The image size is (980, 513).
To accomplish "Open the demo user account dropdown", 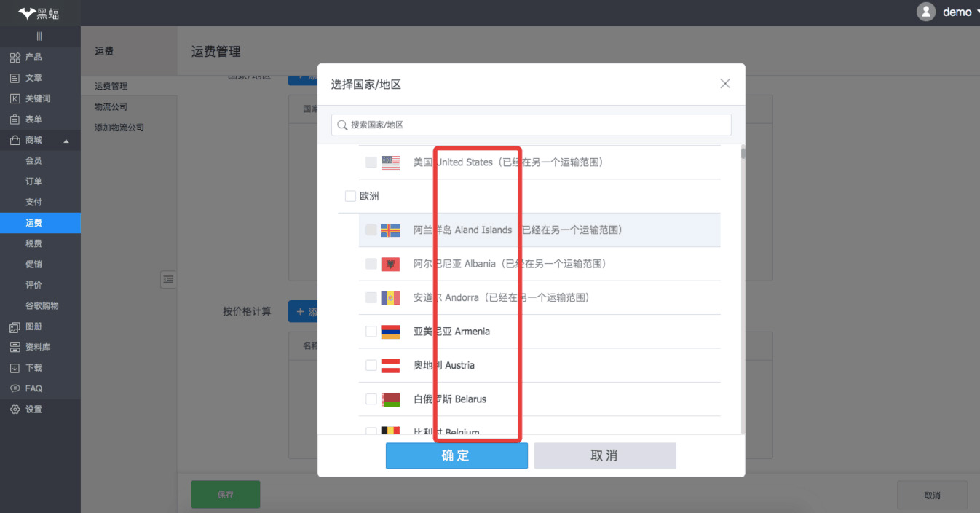I will (x=948, y=12).
